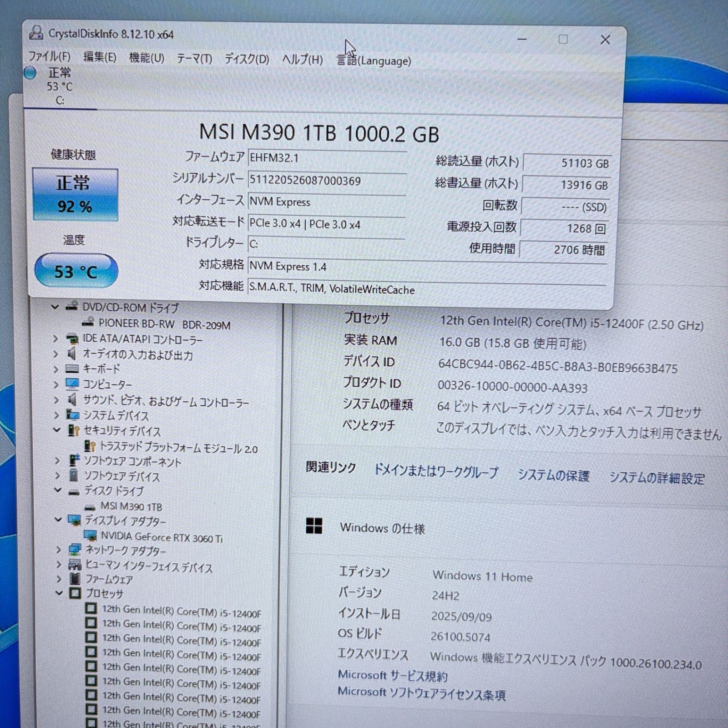
Task: Click the sound, video and game controller icon
Action: click(72, 399)
